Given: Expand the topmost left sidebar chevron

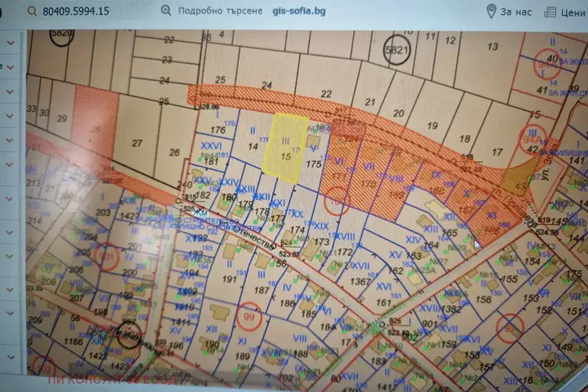Looking at the screenshot, I should click(x=10, y=43).
